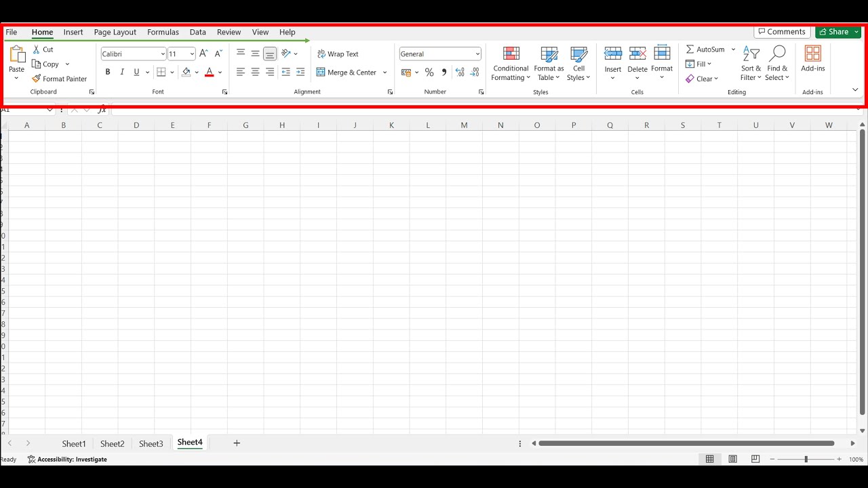This screenshot has width=868, height=488.
Task: Select the Sheet1 tab
Action: tap(74, 444)
